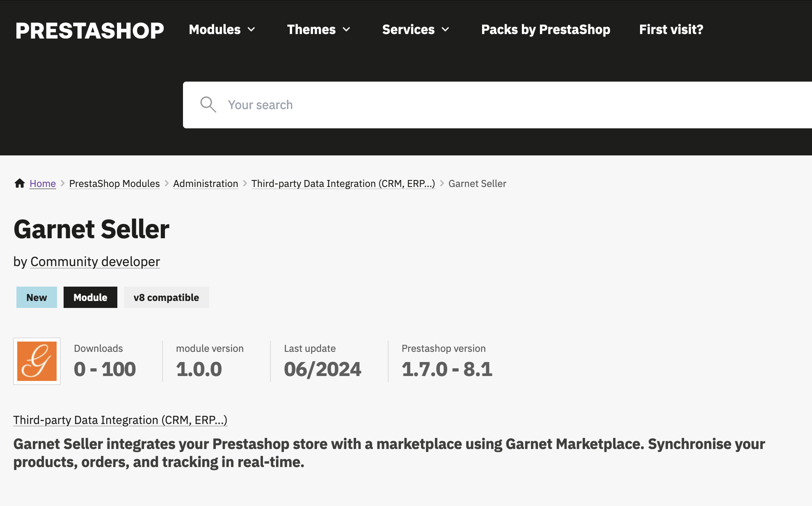The height and width of the screenshot is (506, 812).
Task: Go to Home breadcrumb link
Action: coord(43,184)
